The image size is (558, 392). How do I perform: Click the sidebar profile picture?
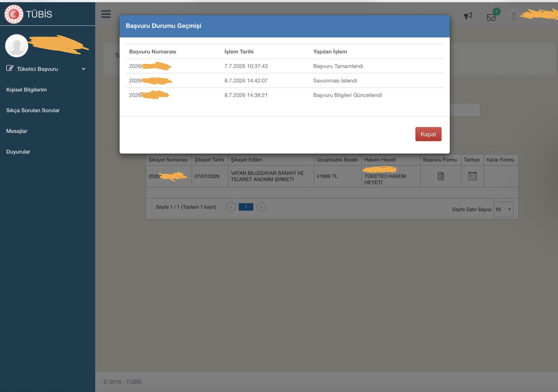pos(17,46)
